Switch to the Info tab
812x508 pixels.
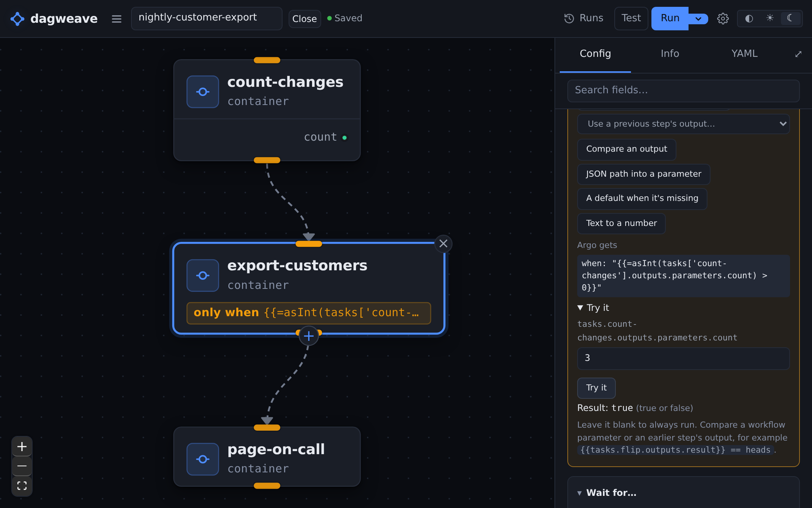(670, 54)
